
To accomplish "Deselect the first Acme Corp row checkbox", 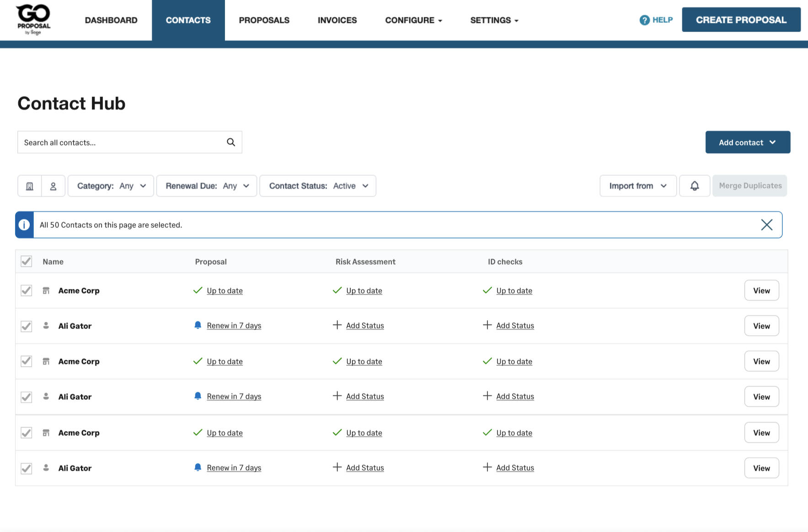I will point(27,291).
